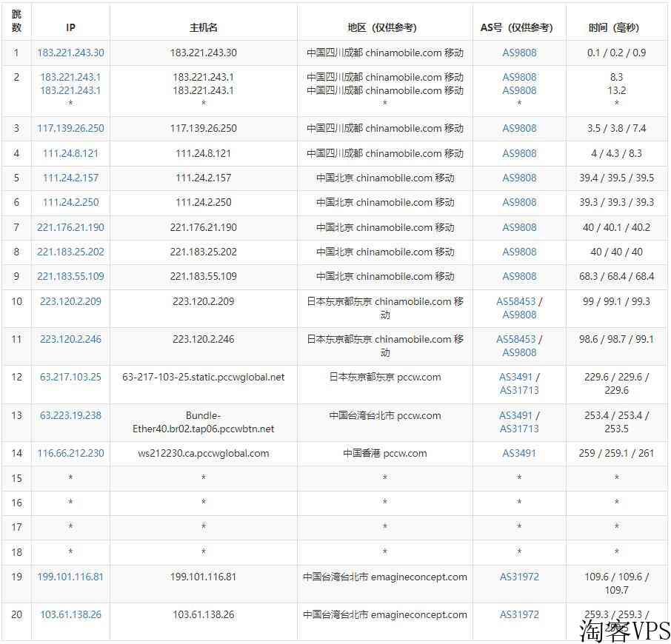Select time value 68.3 / 68.4 / 68.4
The width and height of the screenshot is (671, 644).
[x=616, y=276]
